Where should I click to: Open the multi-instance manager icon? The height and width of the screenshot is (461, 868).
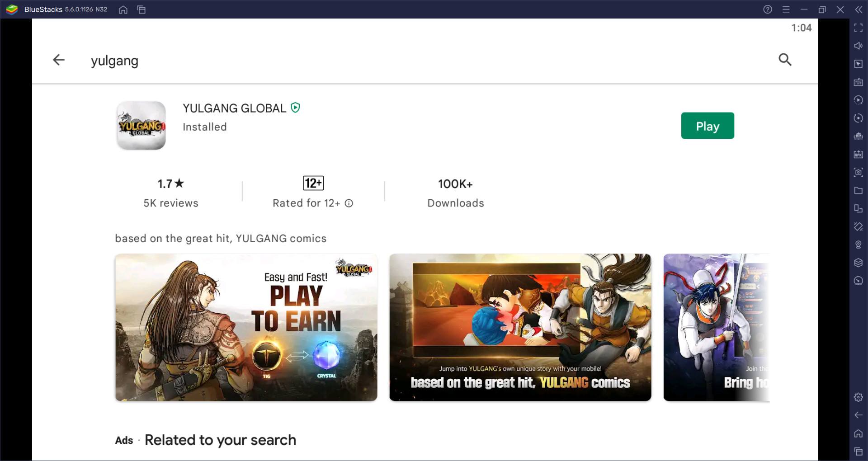[858, 208]
